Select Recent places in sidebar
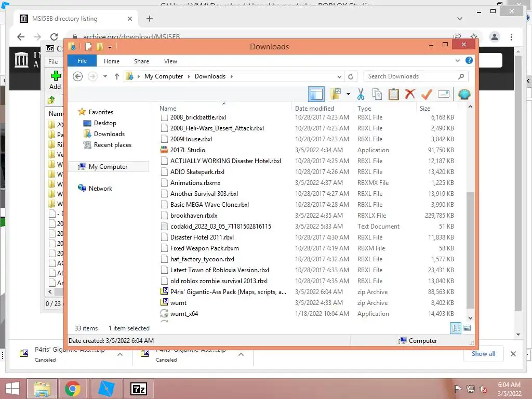 (112, 145)
